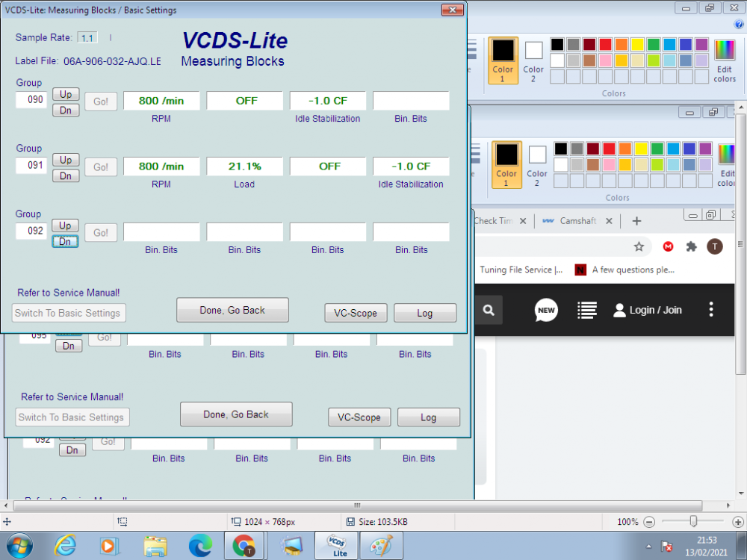Click Group 090 RPM value 800 /min
747x560 pixels.
point(161,101)
